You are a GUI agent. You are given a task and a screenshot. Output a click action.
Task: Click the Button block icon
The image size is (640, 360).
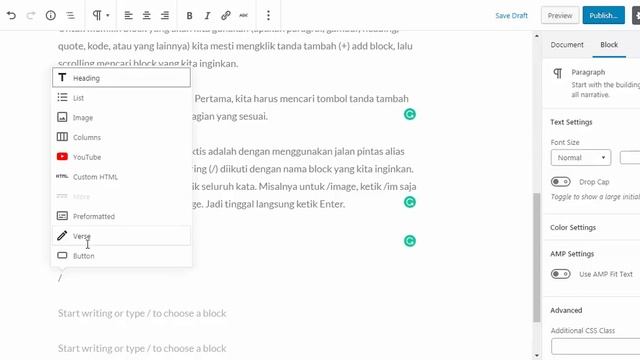click(62, 255)
